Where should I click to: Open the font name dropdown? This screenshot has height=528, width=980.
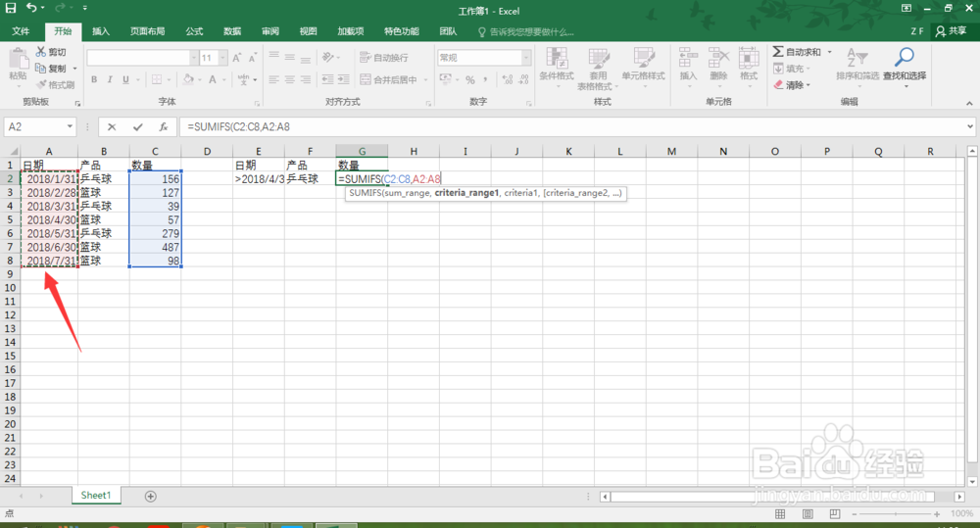click(193, 58)
